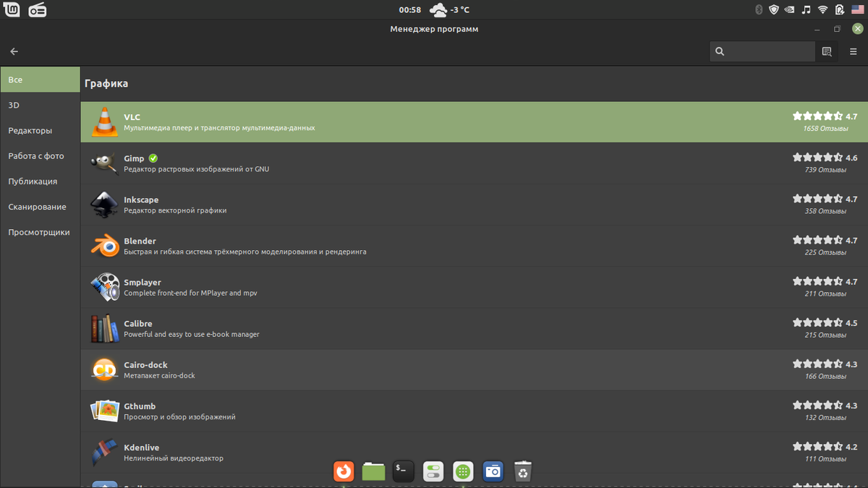Click the 4.5 star rating of Calibre
This screenshot has width=868, height=488.
tap(825, 322)
